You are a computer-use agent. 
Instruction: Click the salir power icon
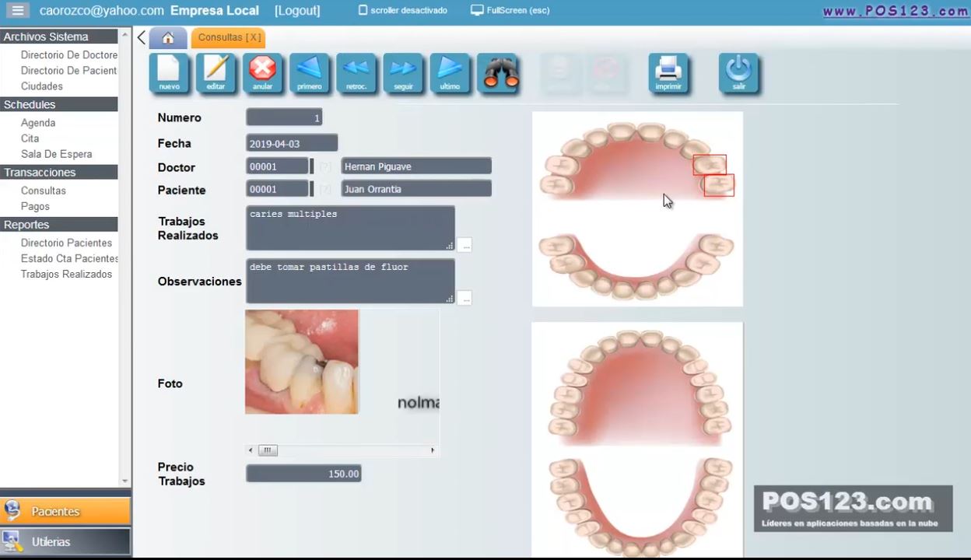pos(738,73)
